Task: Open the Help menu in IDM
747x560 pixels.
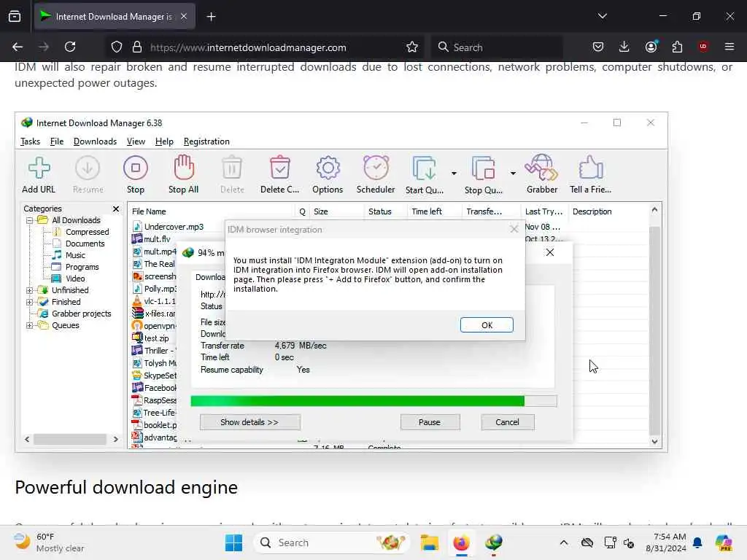Action: click(164, 141)
